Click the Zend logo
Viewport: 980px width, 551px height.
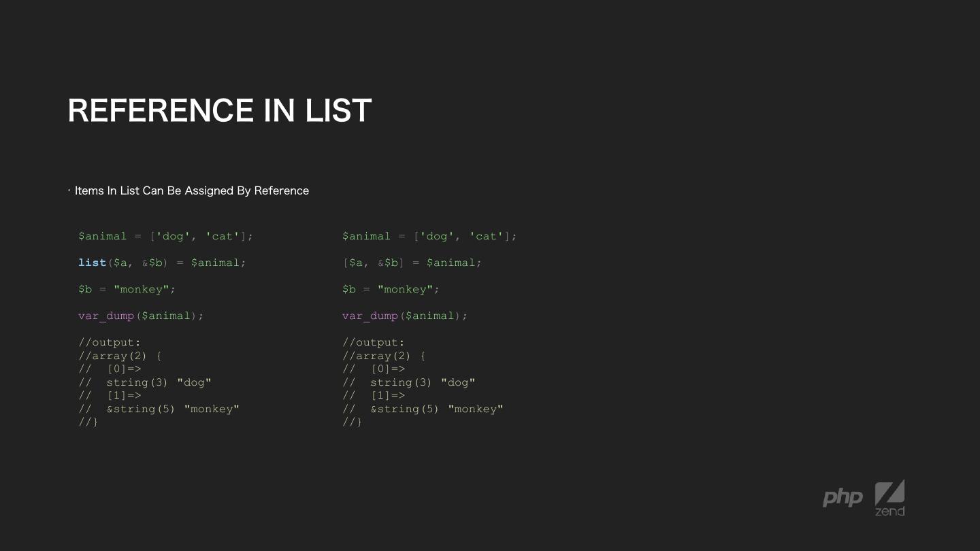click(889, 498)
